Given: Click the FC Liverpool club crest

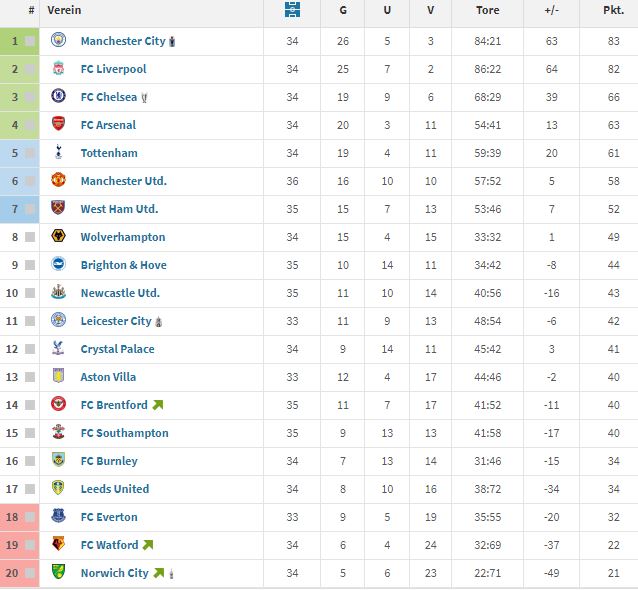Looking at the screenshot, I should pos(58,68).
